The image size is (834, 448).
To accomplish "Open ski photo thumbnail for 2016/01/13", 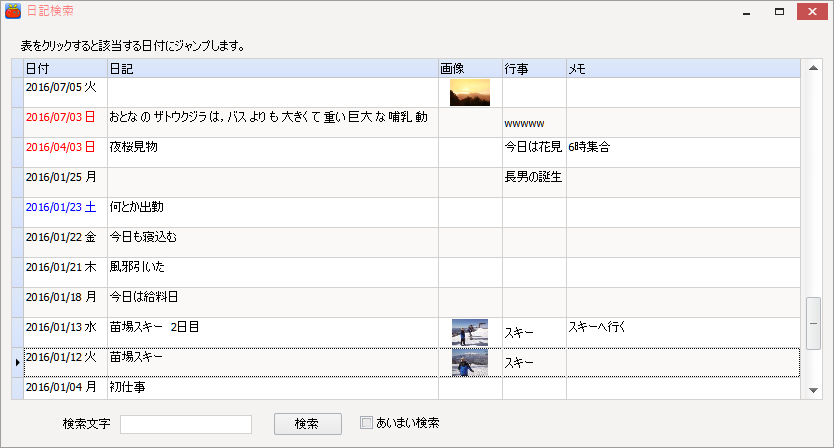I will 470,333.
